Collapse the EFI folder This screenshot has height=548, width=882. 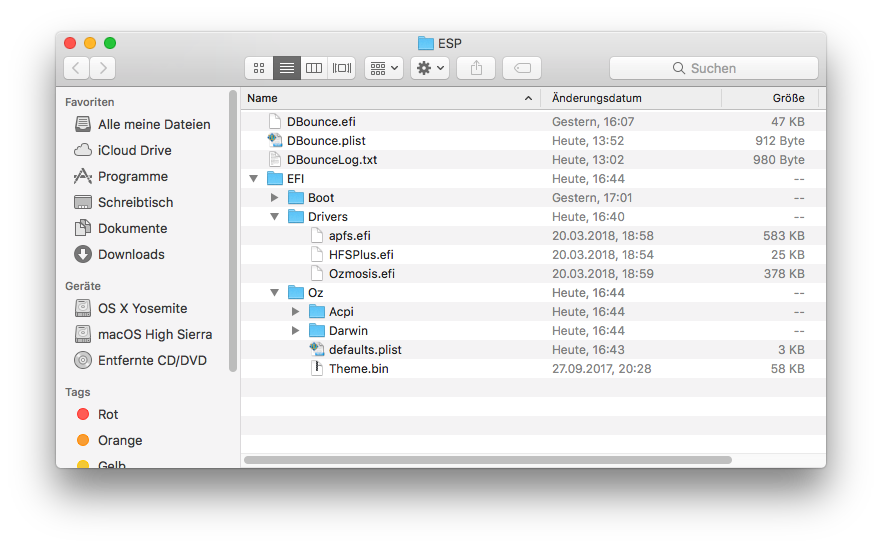tap(254, 178)
